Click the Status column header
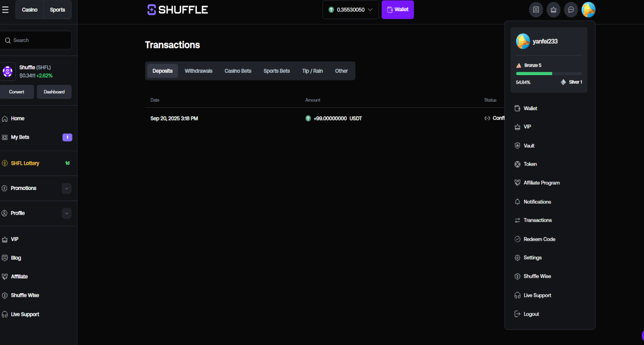644x345 pixels. 490,100
